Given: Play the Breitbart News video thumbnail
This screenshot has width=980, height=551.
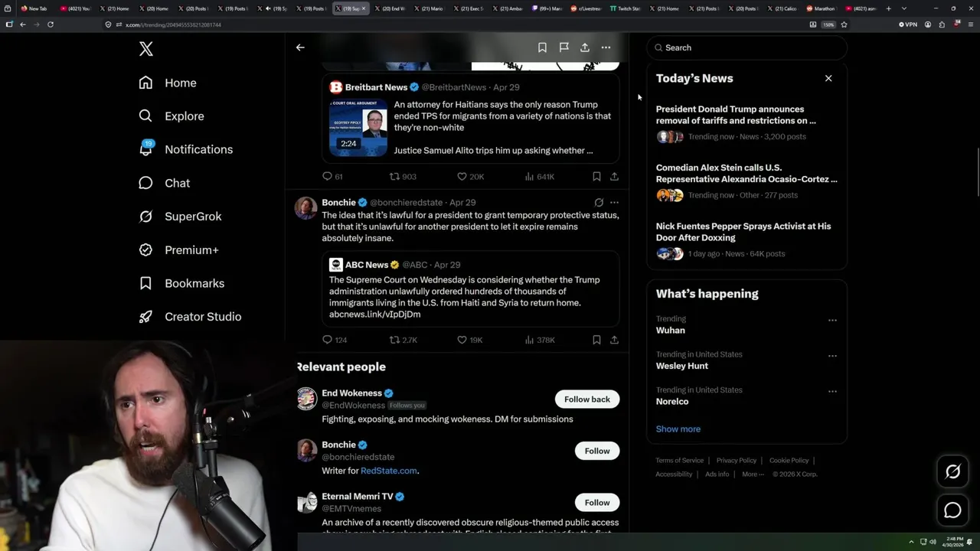Looking at the screenshot, I should [358, 128].
